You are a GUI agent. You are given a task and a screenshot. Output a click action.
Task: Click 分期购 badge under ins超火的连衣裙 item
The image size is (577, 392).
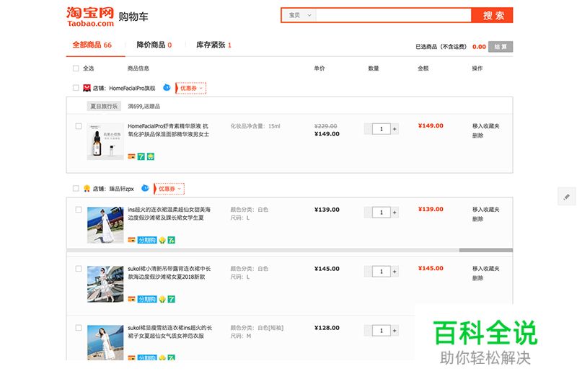pyautogui.click(x=147, y=240)
